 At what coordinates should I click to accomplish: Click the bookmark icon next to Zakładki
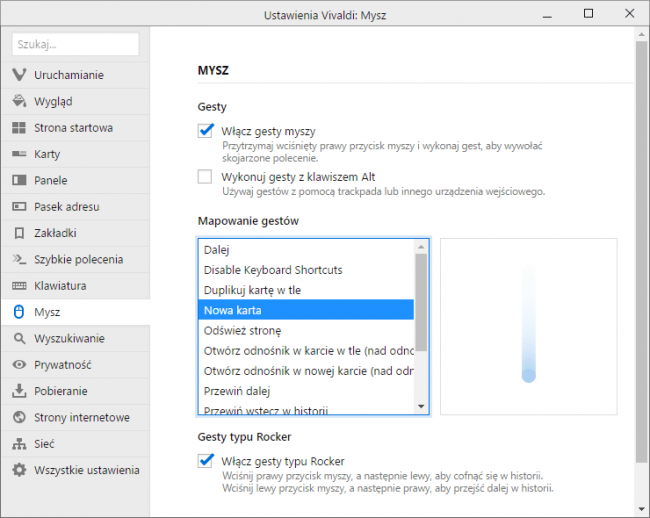tap(19, 233)
